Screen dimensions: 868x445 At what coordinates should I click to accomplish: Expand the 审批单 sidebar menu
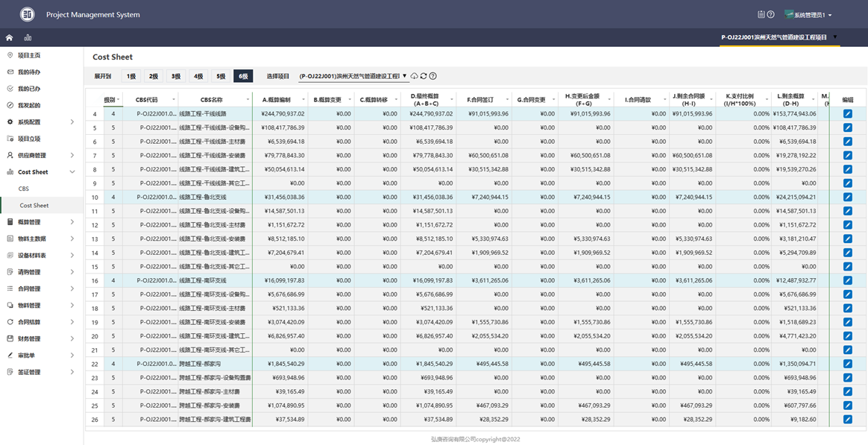42,355
